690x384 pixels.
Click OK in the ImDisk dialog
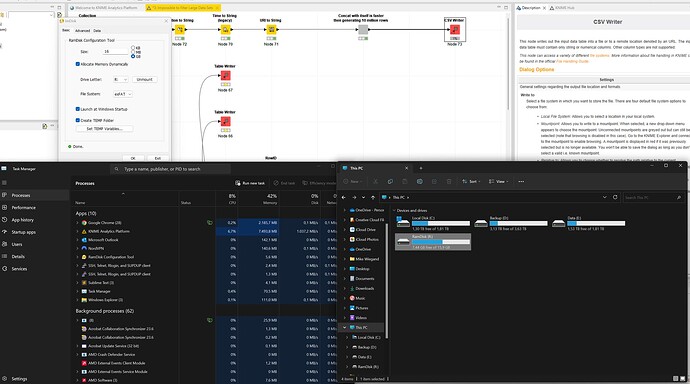[x=133, y=158]
